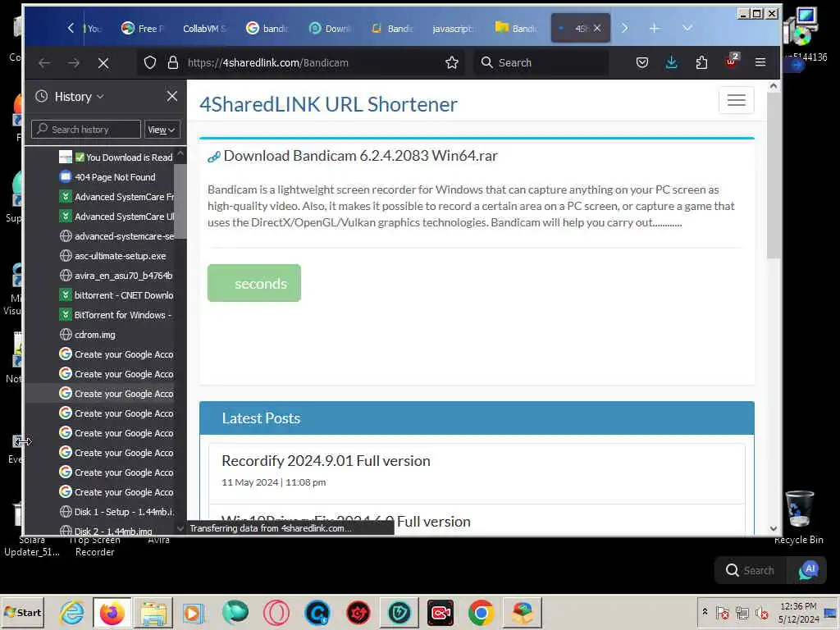This screenshot has width=840, height=630.
Task: Click the Firefox taskbar icon
Action: click(112, 613)
